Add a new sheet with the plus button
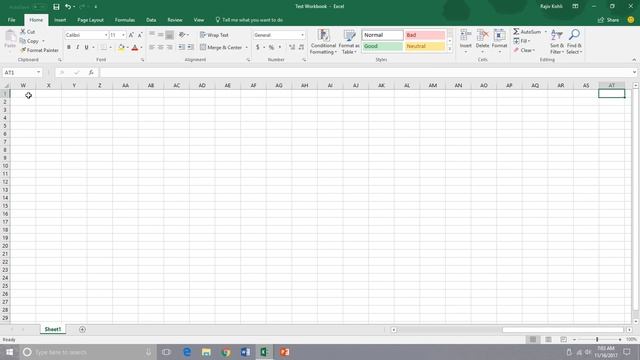 click(x=82, y=329)
